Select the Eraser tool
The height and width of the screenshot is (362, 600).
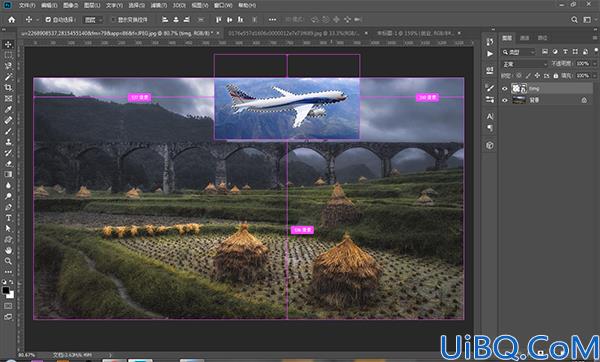click(x=8, y=163)
